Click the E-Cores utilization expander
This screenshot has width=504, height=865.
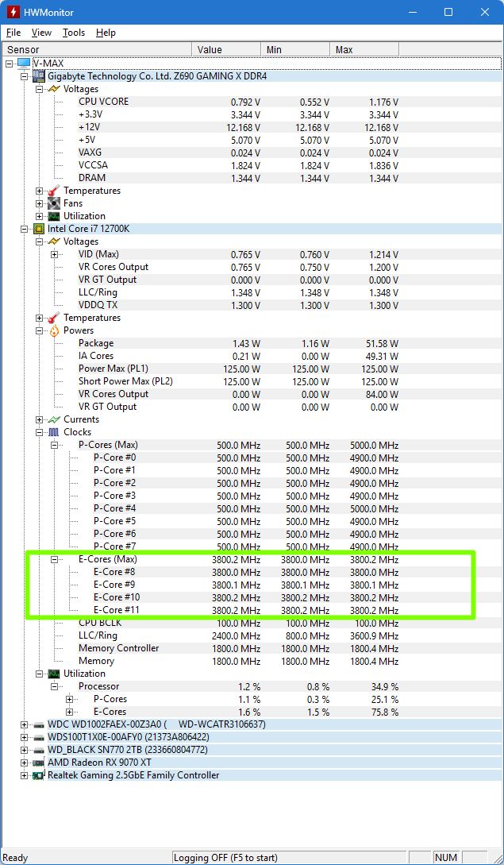(70, 712)
